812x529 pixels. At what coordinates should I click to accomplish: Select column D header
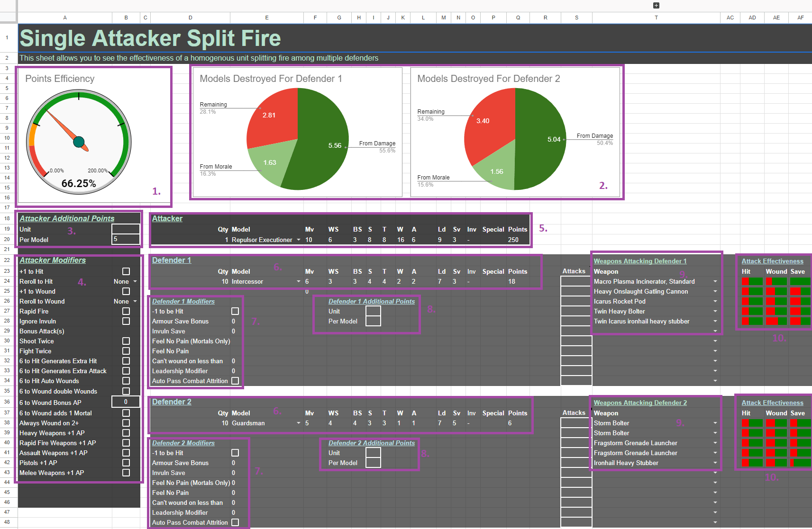tap(190, 18)
